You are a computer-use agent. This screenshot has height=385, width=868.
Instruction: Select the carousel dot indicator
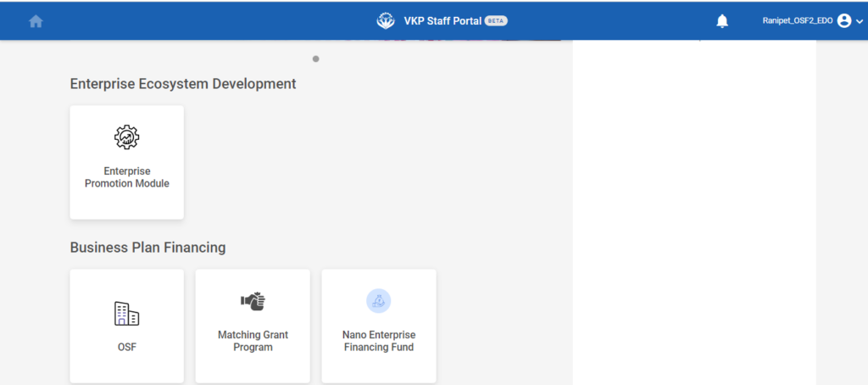pyautogui.click(x=315, y=59)
